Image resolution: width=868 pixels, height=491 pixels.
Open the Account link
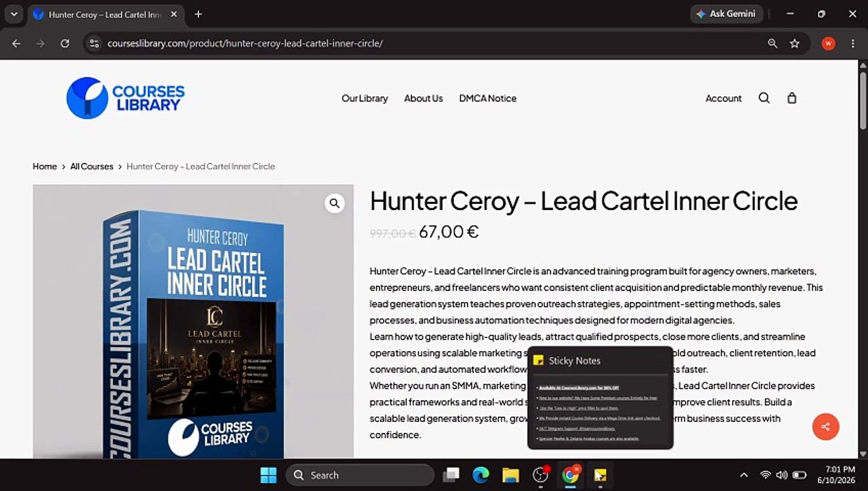[723, 98]
